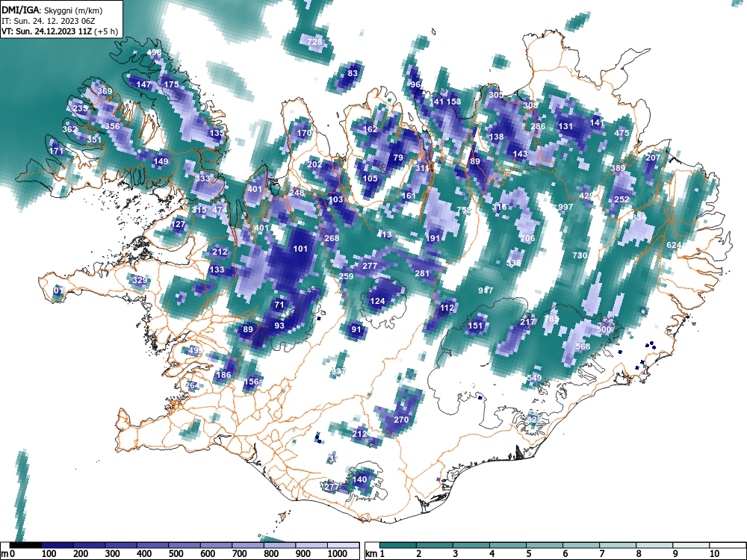The height and width of the screenshot is (560, 747).
Task: Click the '191' visibility value
Action: click(433, 239)
